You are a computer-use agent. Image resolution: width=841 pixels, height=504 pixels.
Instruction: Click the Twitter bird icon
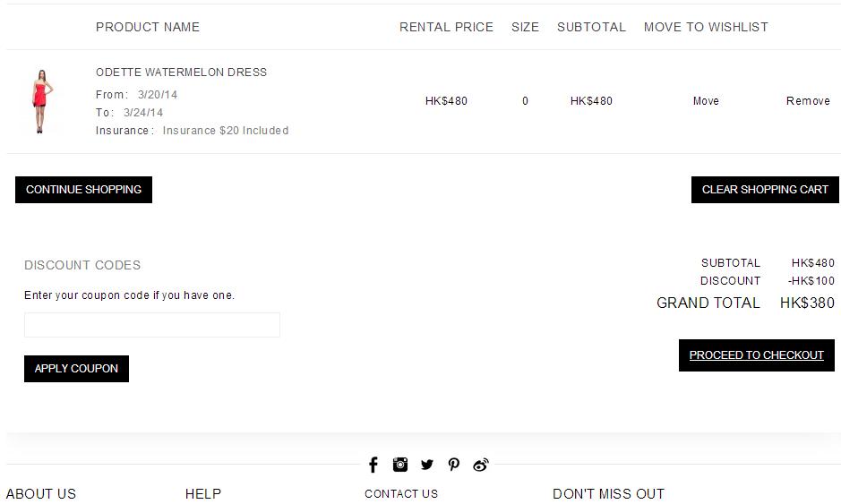point(427,465)
